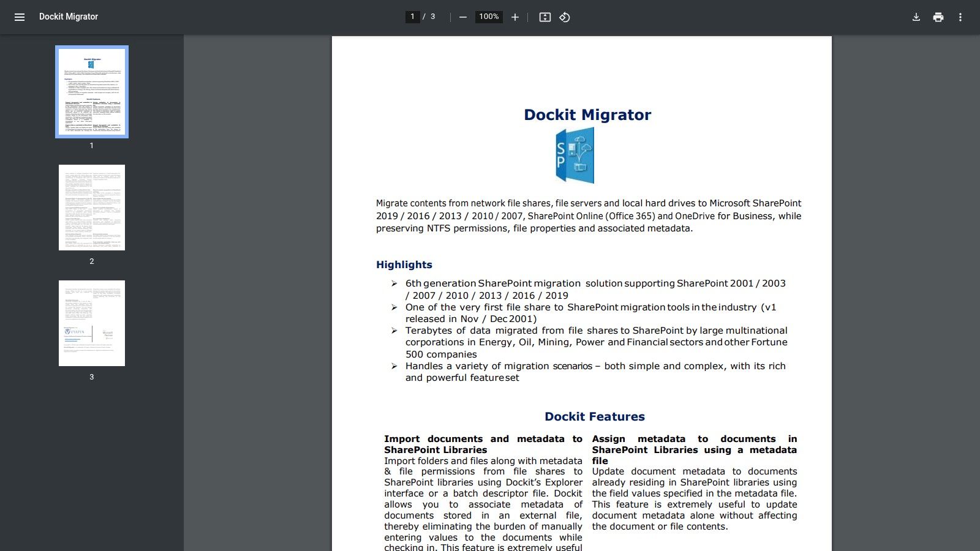Select the page 1 thumbnail
Viewport: 980px width, 551px height.
pyautogui.click(x=91, y=92)
